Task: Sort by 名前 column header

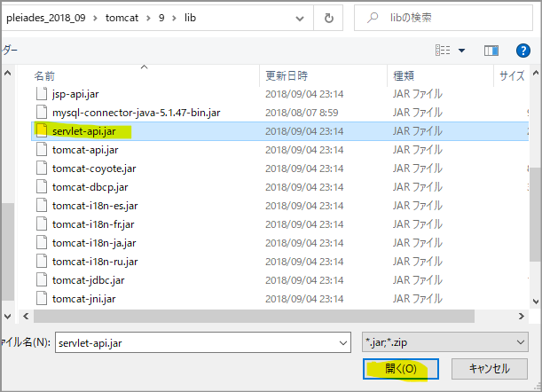Action: coord(44,75)
